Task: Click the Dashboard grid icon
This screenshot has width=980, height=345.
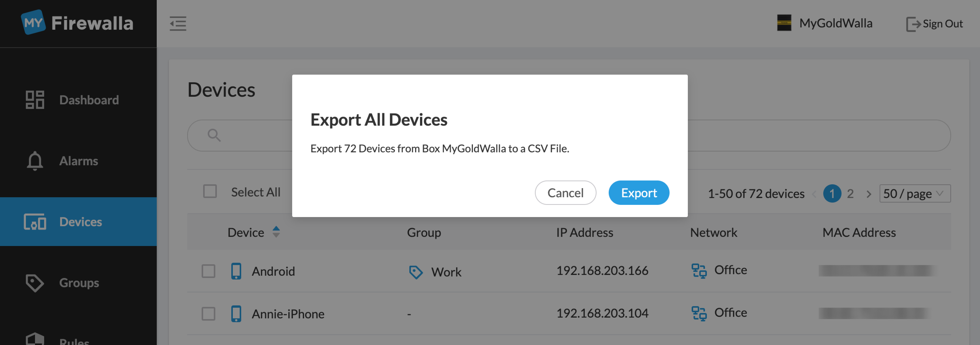Action: point(35,100)
